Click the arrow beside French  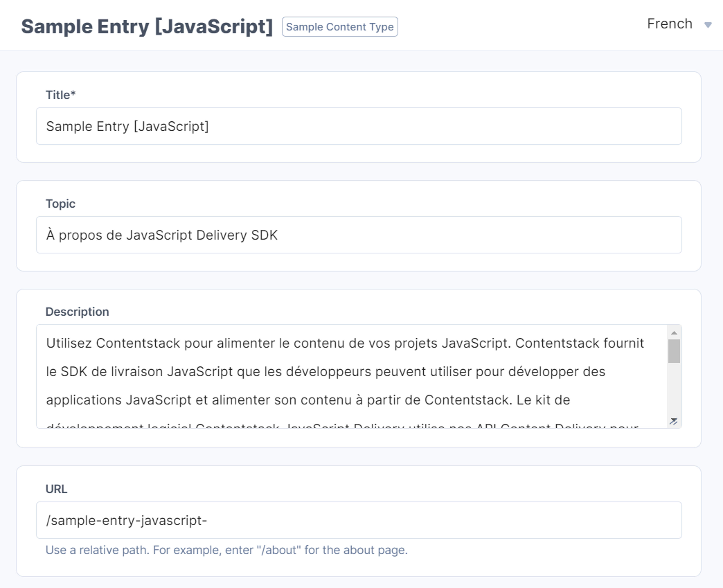pos(708,25)
